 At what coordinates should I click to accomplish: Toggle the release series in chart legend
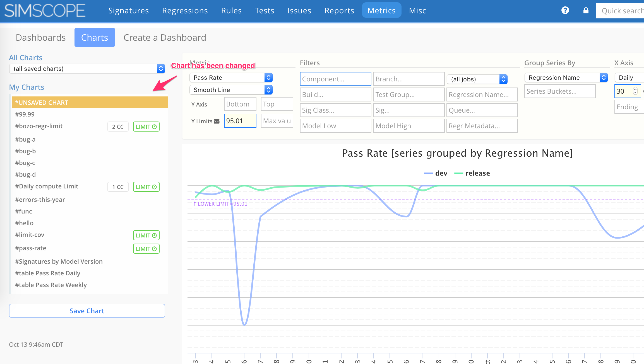(472, 173)
